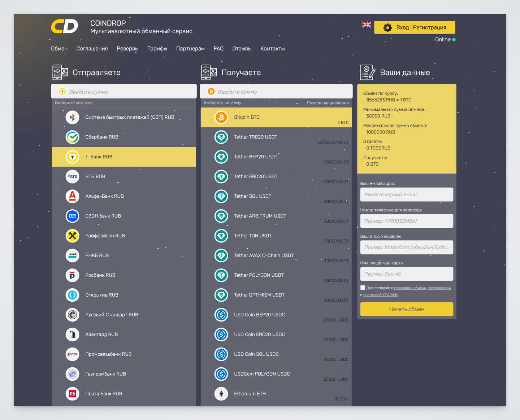Pick the Bitcoin BTC orange icon

coord(221,117)
